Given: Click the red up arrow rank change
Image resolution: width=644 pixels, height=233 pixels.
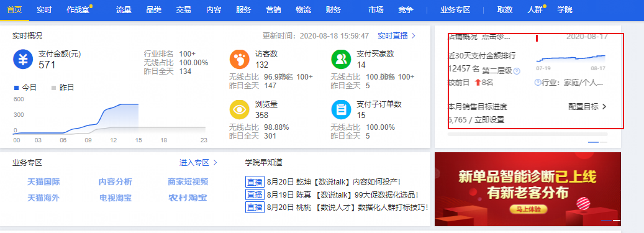Looking at the screenshot, I should point(478,82).
